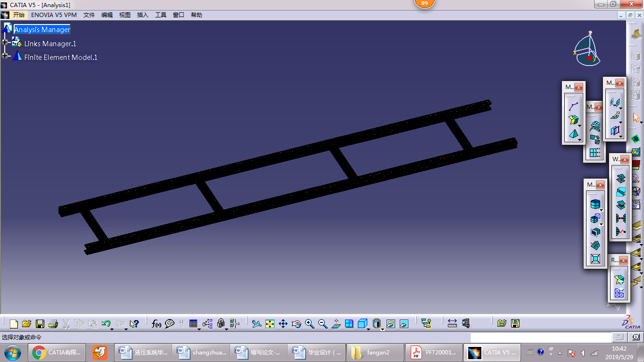
Task: Open the 工具 (Tools) menu
Action: (161, 15)
